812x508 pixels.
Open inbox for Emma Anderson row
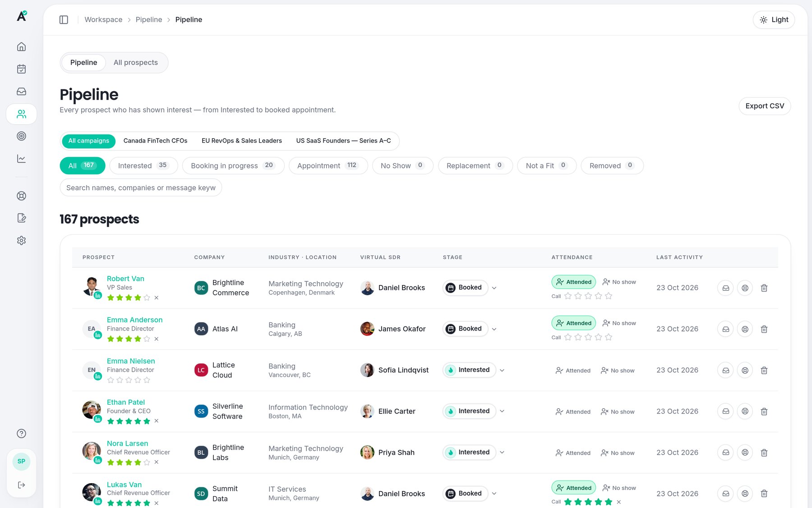point(725,329)
